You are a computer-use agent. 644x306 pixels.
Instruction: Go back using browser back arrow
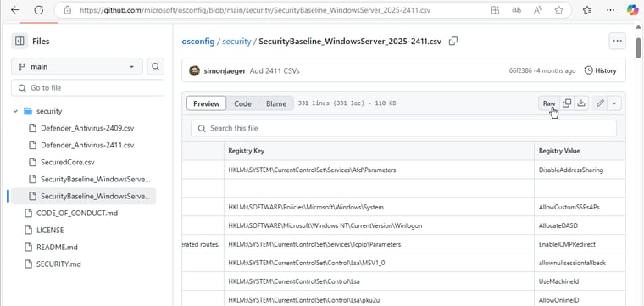tap(15, 10)
